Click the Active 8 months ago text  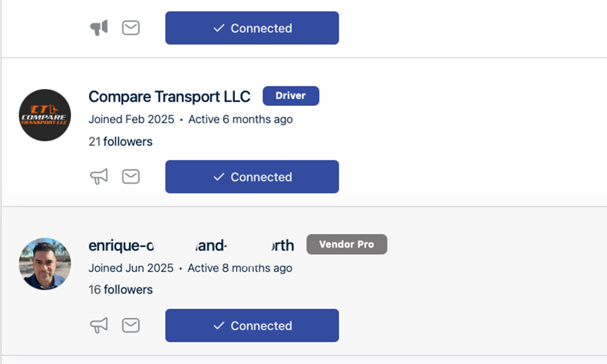[240, 268]
